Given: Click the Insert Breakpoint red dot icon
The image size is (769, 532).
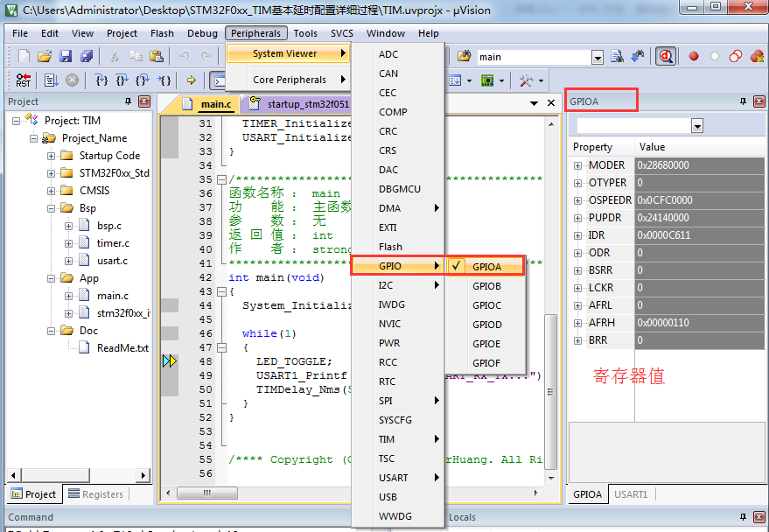Looking at the screenshot, I should point(694,57).
